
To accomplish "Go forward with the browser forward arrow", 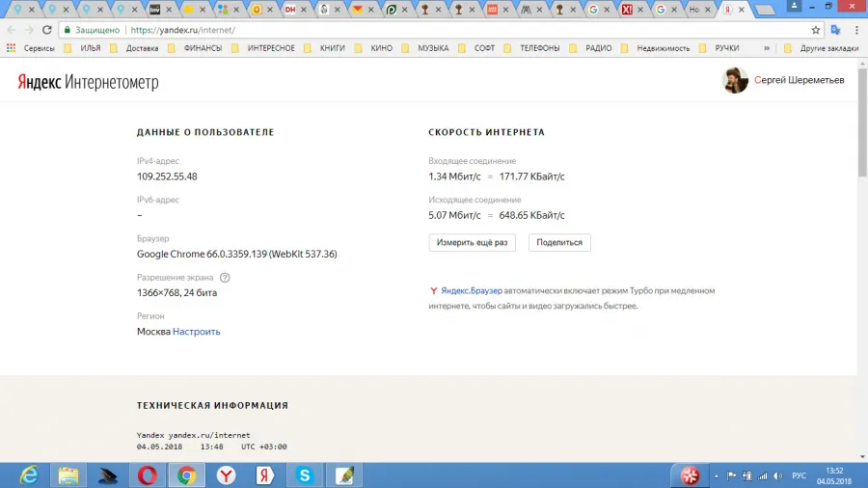I will click(x=29, y=30).
